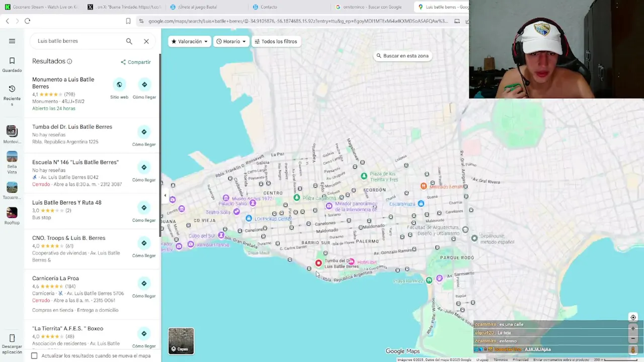Switch to Coconaro Stream Kick tab
The image size is (644, 362).
(x=42, y=7)
